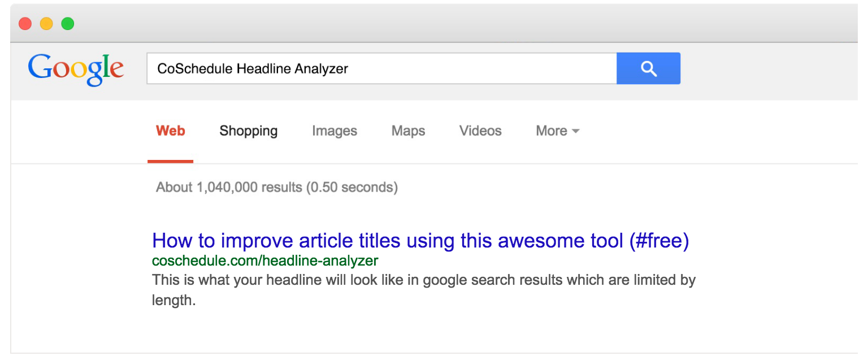Click the green coschedule.com/headline-analyzer URL

coord(265,261)
